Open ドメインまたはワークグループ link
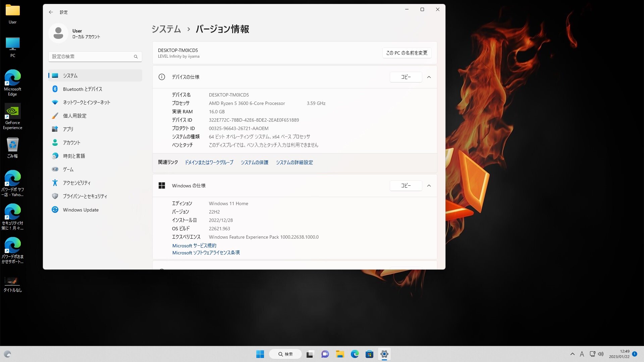This screenshot has height=362, width=644. click(209, 163)
